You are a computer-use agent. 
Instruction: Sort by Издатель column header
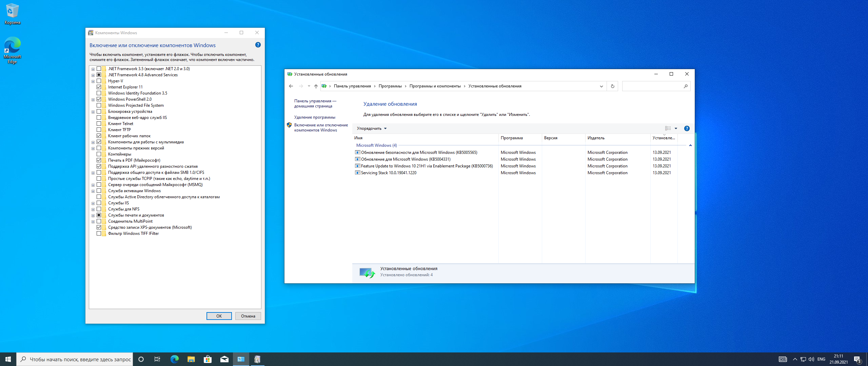point(618,138)
